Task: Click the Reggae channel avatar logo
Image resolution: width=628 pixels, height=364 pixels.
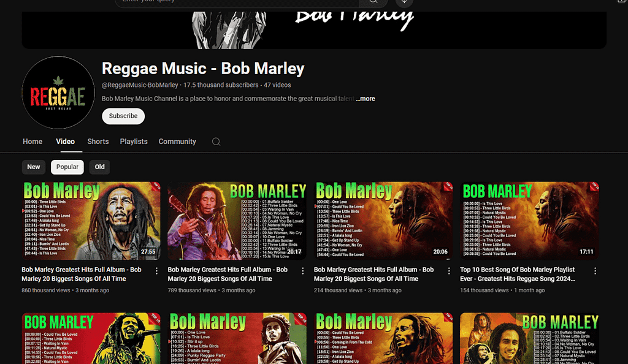Action: [x=58, y=93]
